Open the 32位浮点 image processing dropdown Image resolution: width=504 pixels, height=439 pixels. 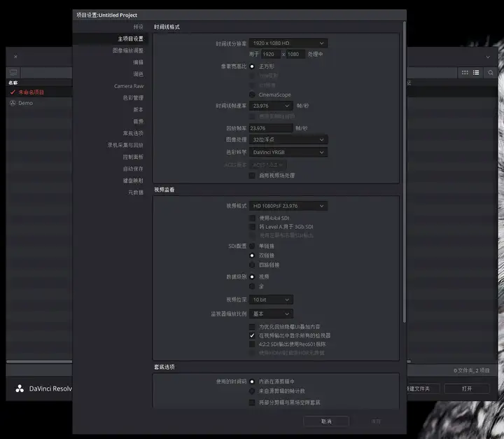point(288,139)
